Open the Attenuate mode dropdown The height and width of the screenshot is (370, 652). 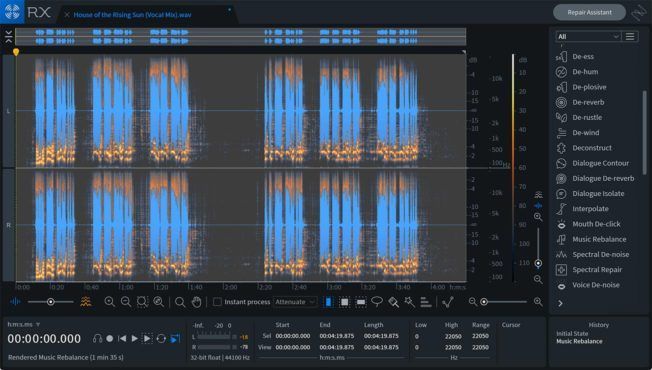pos(296,302)
